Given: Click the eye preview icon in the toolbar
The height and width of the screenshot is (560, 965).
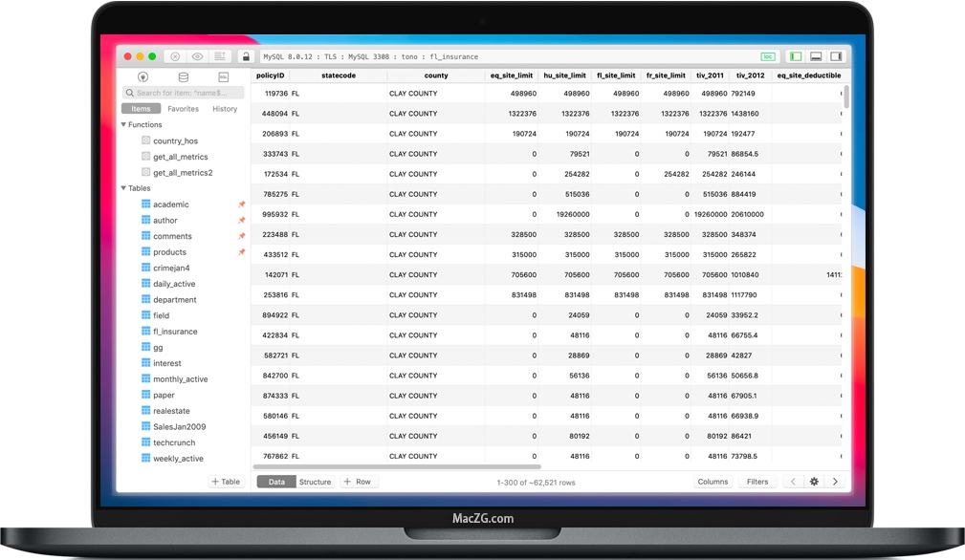Looking at the screenshot, I should click(x=198, y=57).
